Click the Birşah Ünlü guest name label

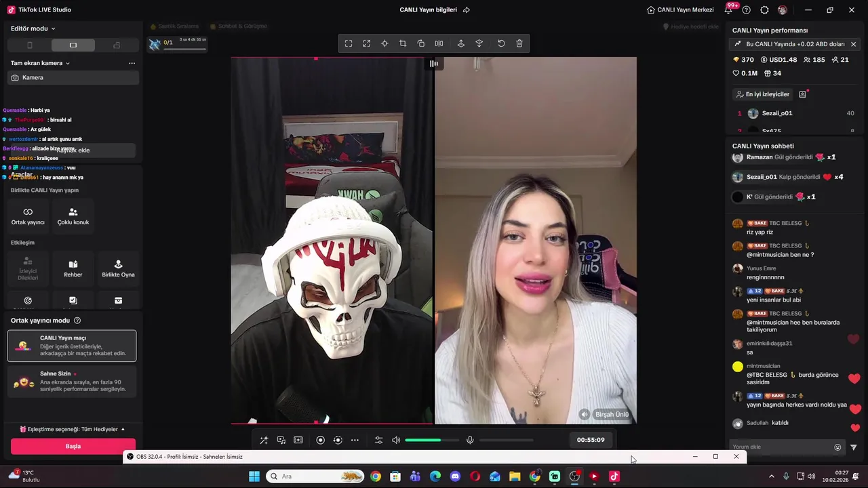pyautogui.click(x=612, y=414)
